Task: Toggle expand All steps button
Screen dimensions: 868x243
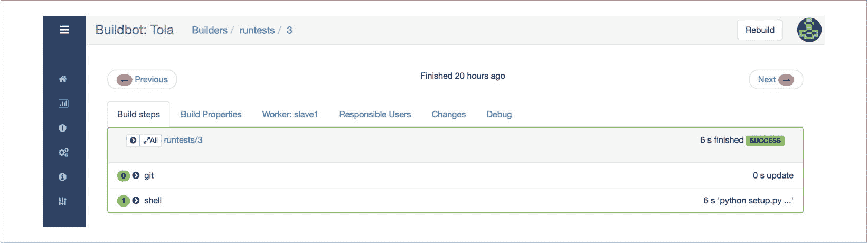Action: (150, 141)
